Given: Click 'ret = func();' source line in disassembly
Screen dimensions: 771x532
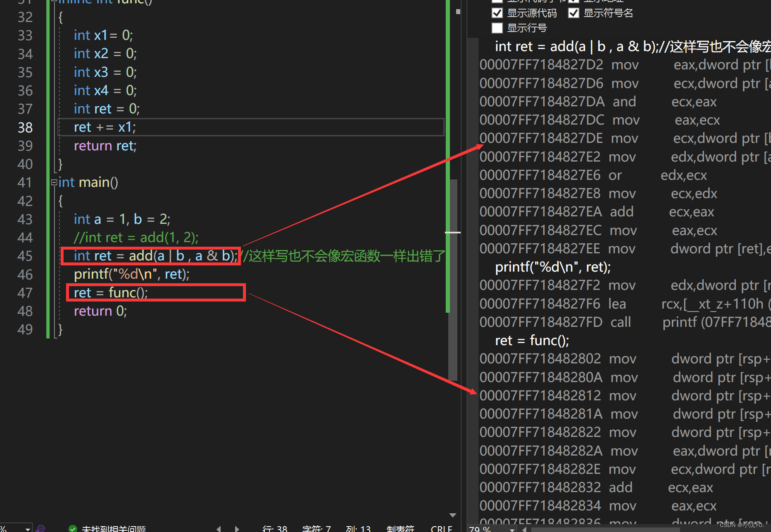Looking at the screenshot, I should tap(532, 341).
